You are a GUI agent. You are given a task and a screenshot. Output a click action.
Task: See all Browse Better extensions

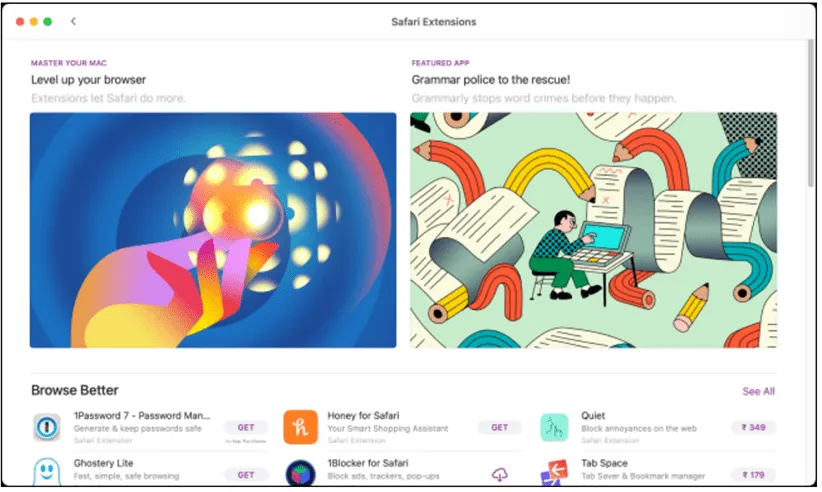758,391
